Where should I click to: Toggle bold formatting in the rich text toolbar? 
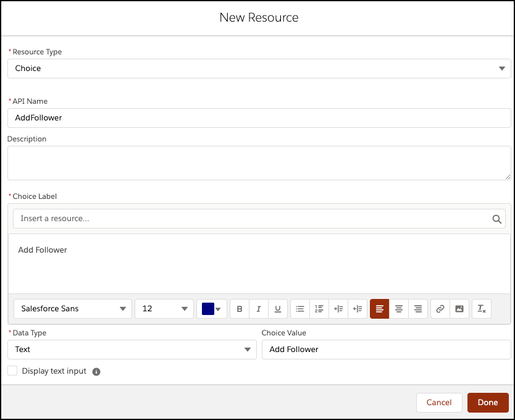tap(240, 309)
